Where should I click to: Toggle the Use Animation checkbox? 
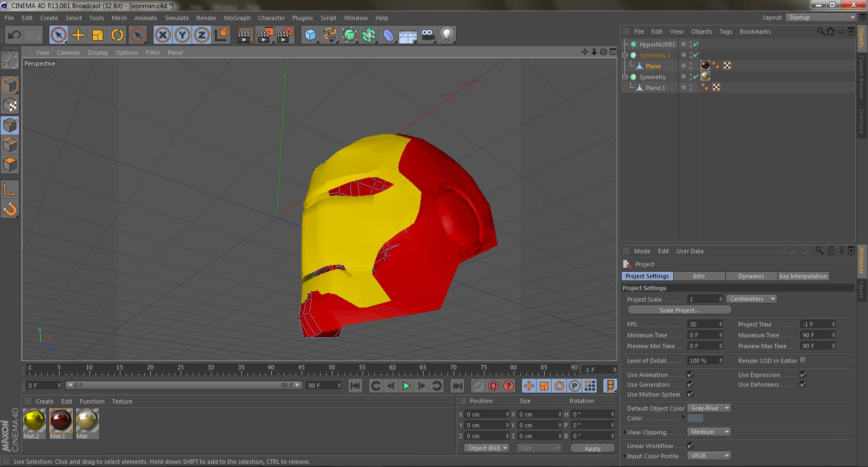coord(690,375)
